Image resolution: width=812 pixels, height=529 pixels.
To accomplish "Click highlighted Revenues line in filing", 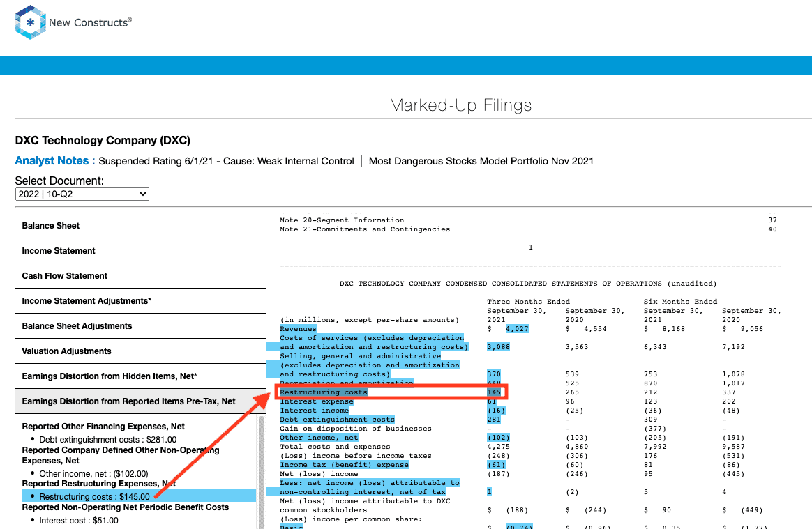I will point(298,329).
